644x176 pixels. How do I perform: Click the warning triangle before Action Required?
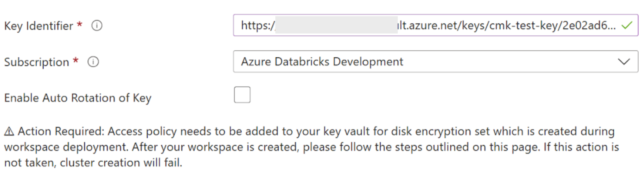point(9,131)
